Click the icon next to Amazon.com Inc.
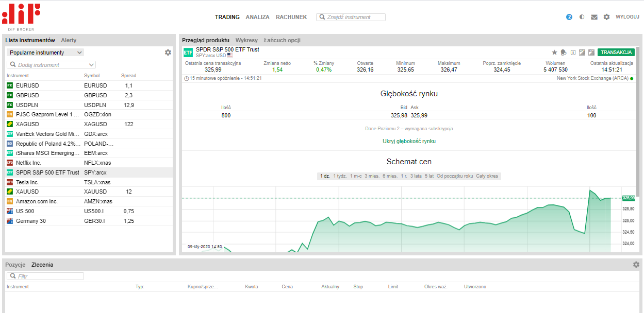Image resolution: width=644 pixels, height=313 pixels. point(10,201)
